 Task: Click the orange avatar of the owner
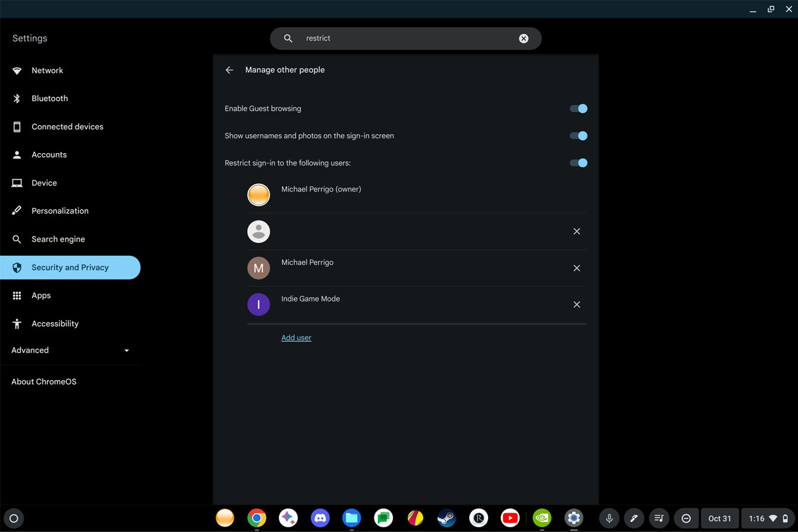pyautogui.click(x=259, y=195)
